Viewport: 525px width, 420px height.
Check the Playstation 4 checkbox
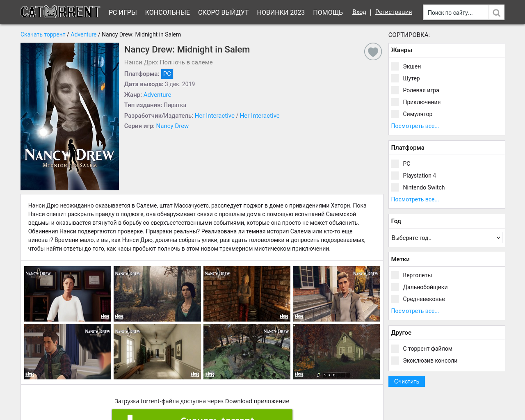click(395, 176)
